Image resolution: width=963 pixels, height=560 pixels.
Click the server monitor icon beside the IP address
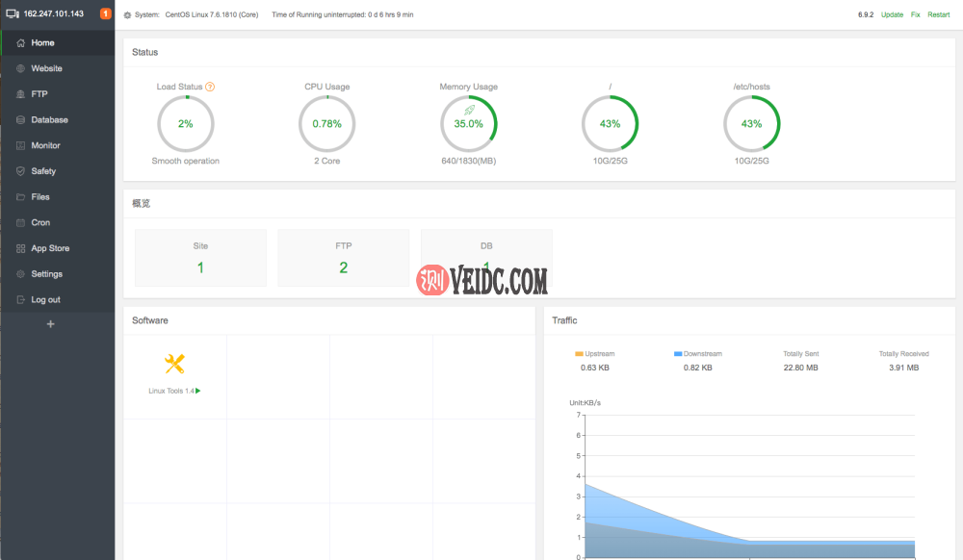[13, 13]
